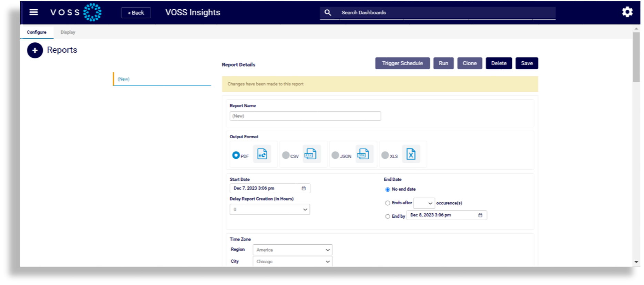The width and height of the screenshot is (644, 285).
Task: Select CSV output format radio
Action: (x=286, y=155)
